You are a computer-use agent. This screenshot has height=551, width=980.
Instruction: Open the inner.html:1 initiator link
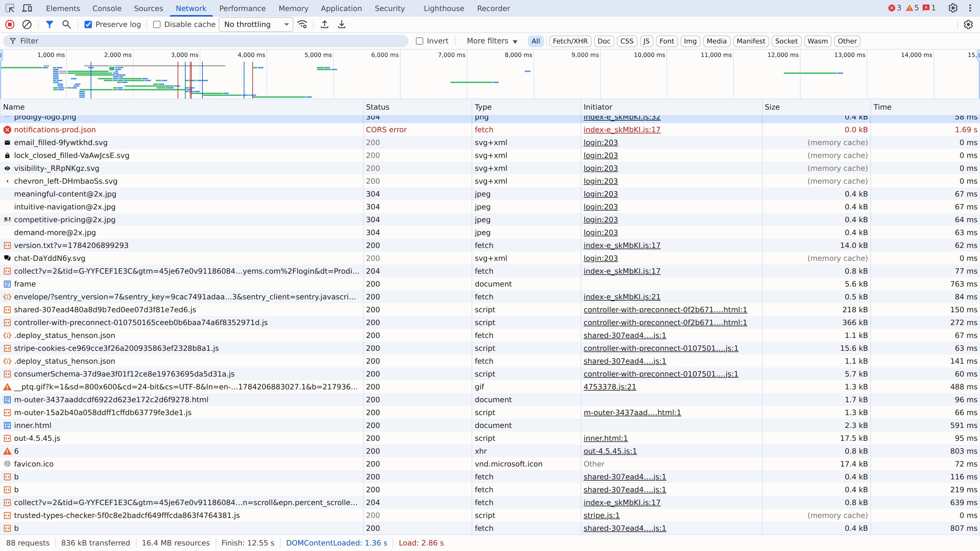605,438
